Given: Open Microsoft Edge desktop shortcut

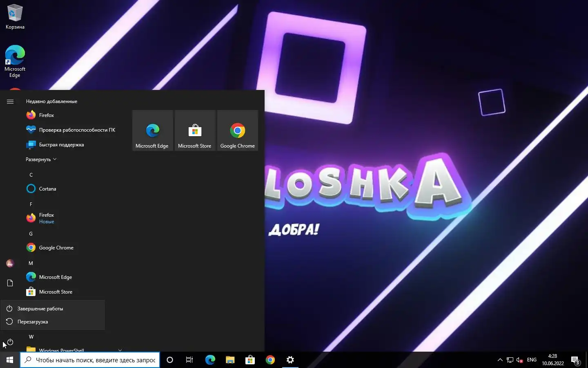Looking at the screenshot, I should [15, 61].
